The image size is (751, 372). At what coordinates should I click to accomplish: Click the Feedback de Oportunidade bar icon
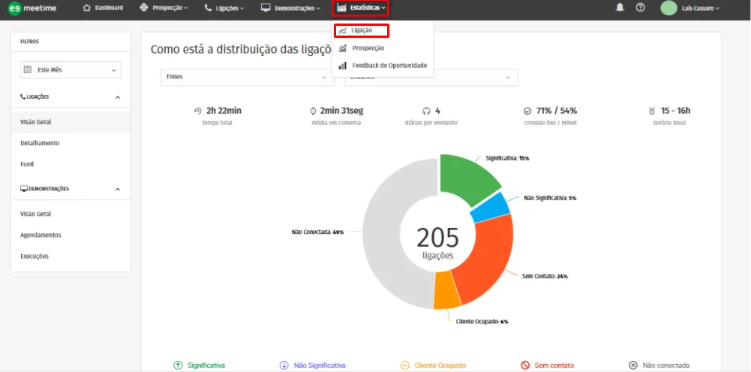[x=342, y=66]
